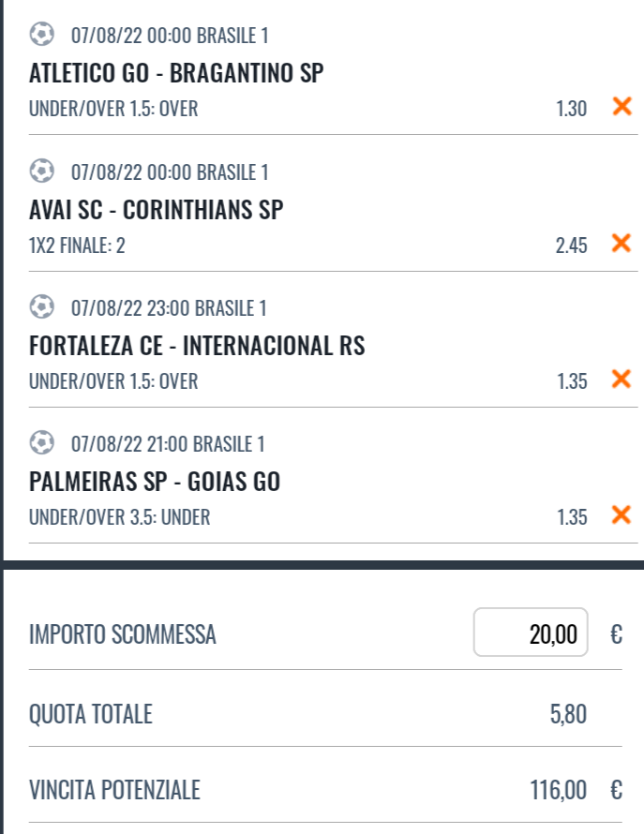Click soccer ball icon beside Palmeiras SP match

[41, 442]
